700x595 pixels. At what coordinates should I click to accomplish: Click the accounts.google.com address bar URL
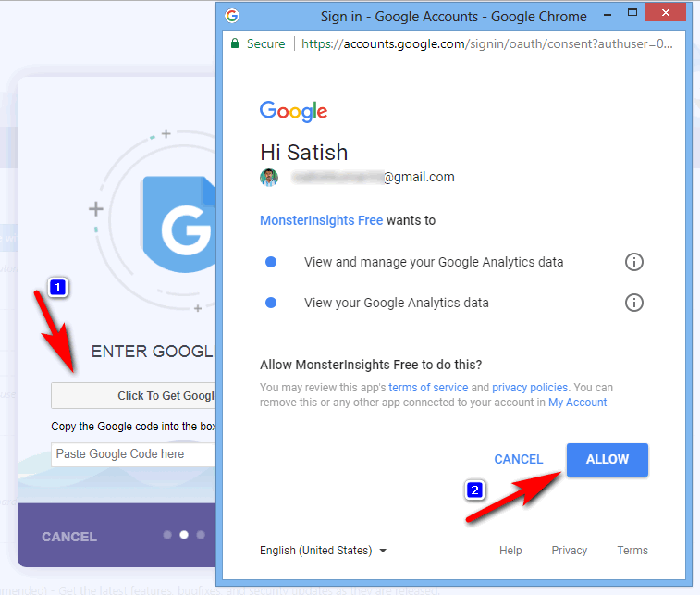(486, 43)
